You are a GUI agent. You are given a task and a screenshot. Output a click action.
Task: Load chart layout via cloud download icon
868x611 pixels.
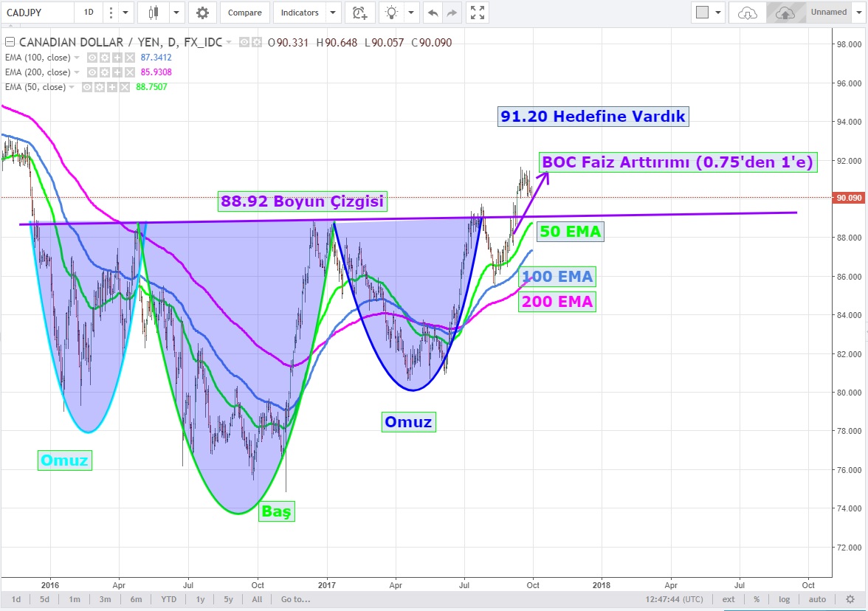(747, 13)
